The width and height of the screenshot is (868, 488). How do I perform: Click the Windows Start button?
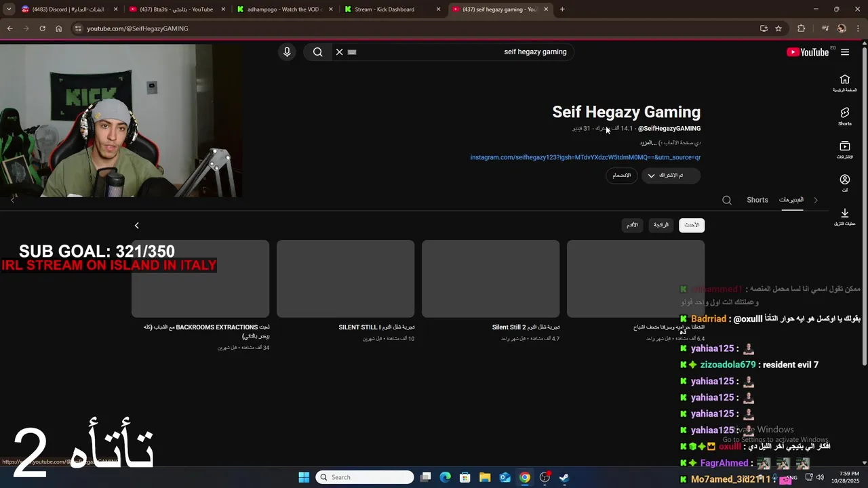(304, 477)
